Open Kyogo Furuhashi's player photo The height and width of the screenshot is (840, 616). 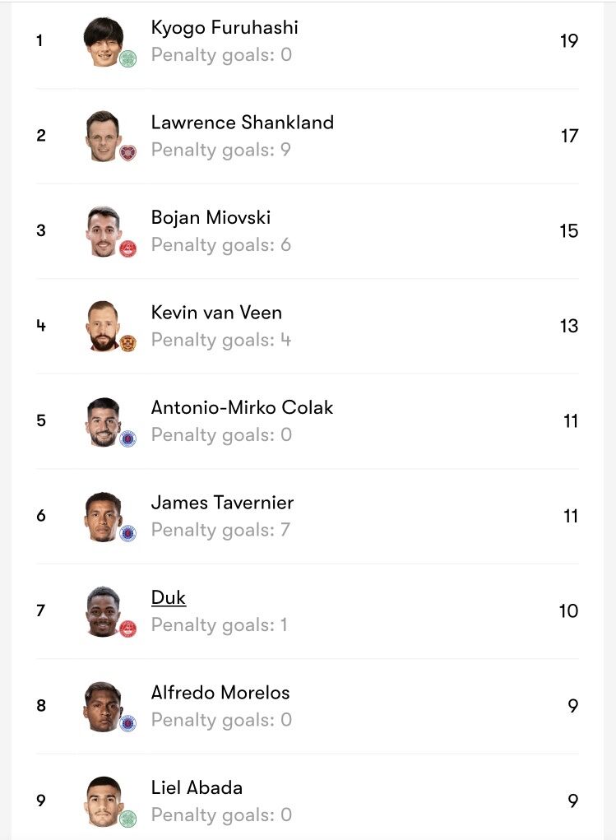point(102,40)
